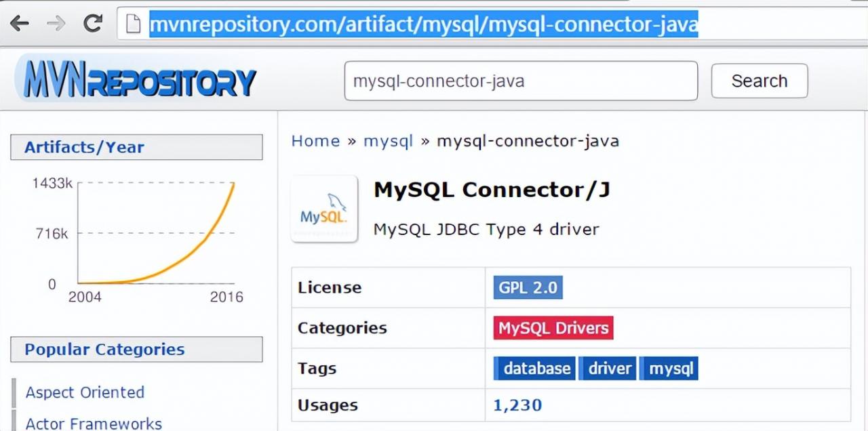Screen dimensions: 868x431
Task: Open the MySQL Drivers category tag
Action: [x=553, y=328]
